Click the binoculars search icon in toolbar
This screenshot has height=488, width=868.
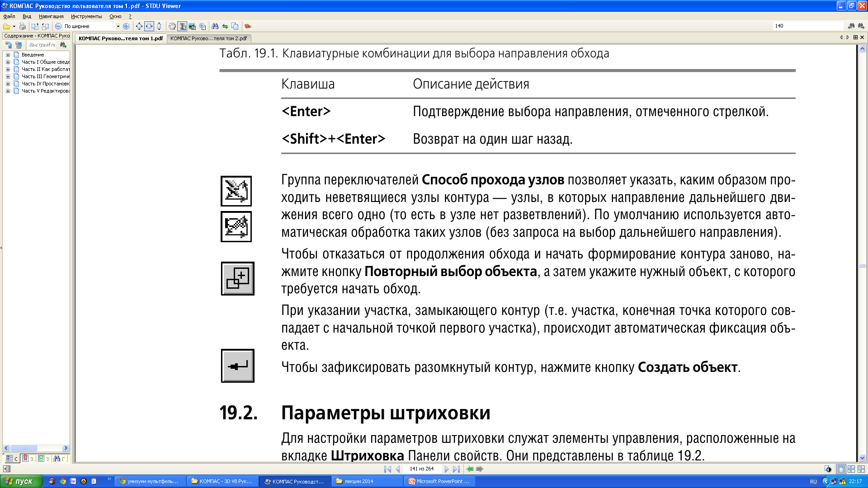point(215,26)
